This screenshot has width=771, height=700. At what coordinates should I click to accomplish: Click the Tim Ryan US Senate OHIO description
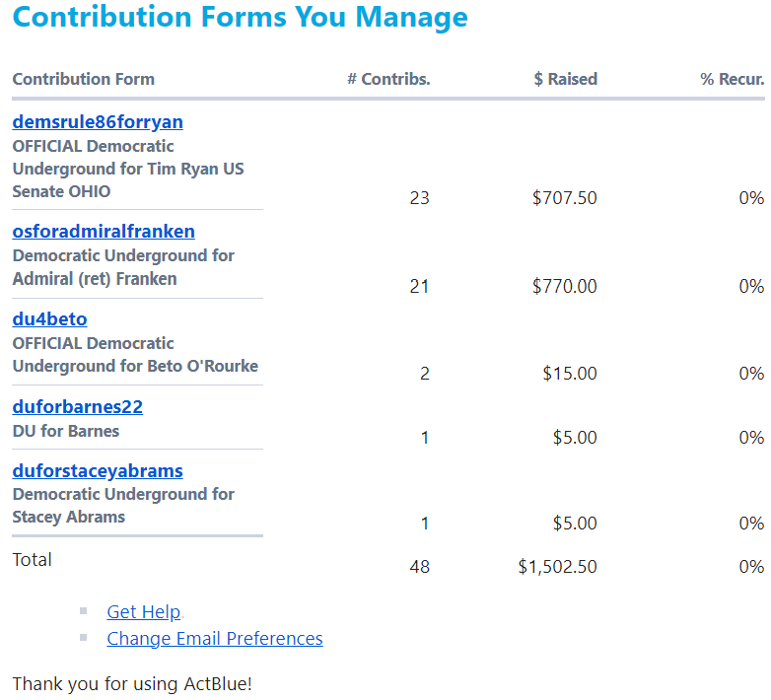pos(127,169)
